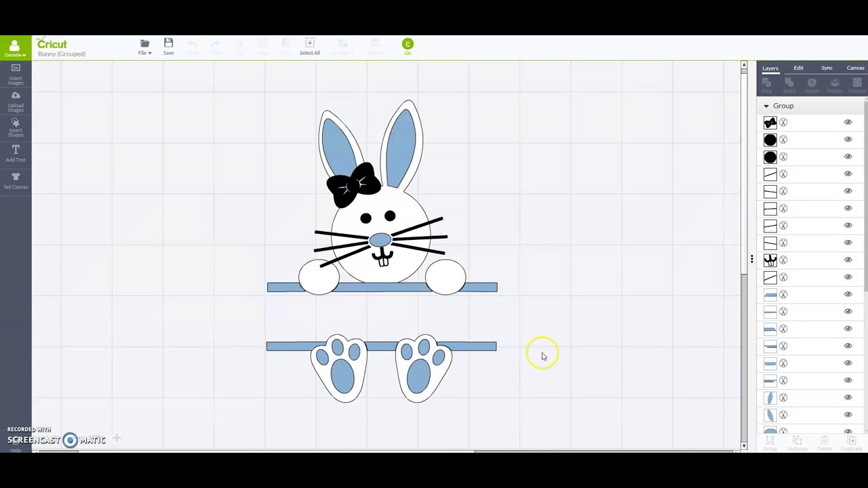Open the Align dropdown in toolbar

[373, 47]
